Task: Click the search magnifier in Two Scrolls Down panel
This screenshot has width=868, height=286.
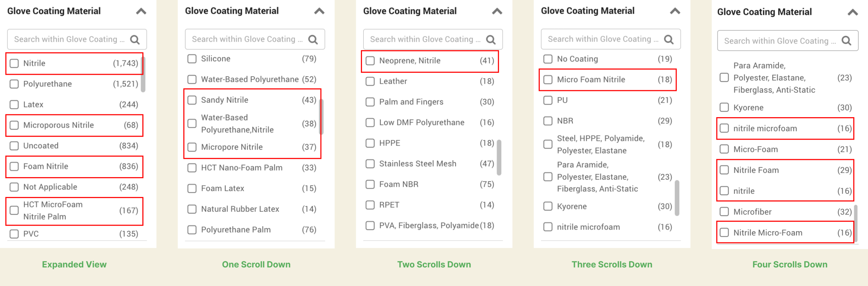Action: 491,39
